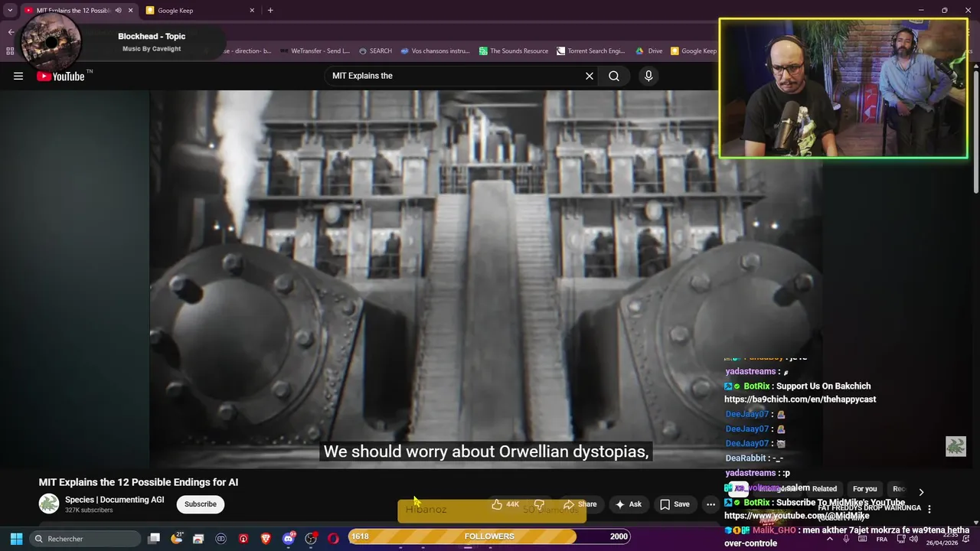Image resolution: width=980 pixels, height=551 pixels.
Task: Select the For you chip filter
Action: tap(865, 489)
